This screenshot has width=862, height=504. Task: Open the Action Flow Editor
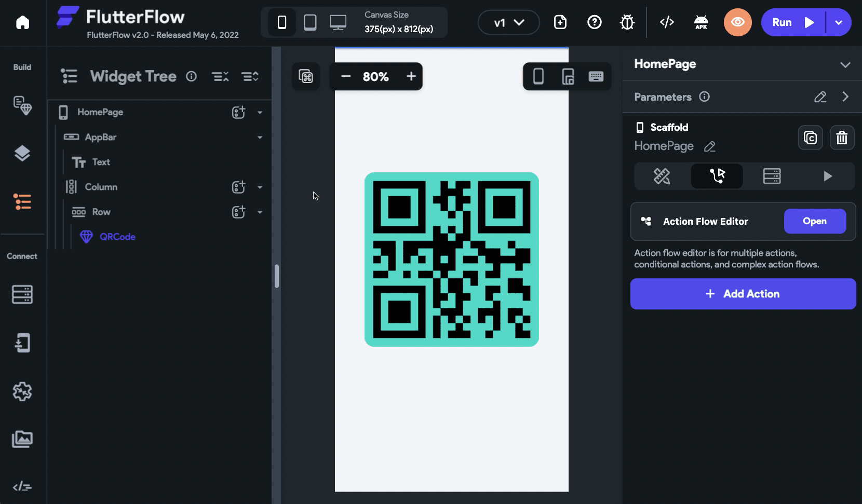tap(815, 221)
